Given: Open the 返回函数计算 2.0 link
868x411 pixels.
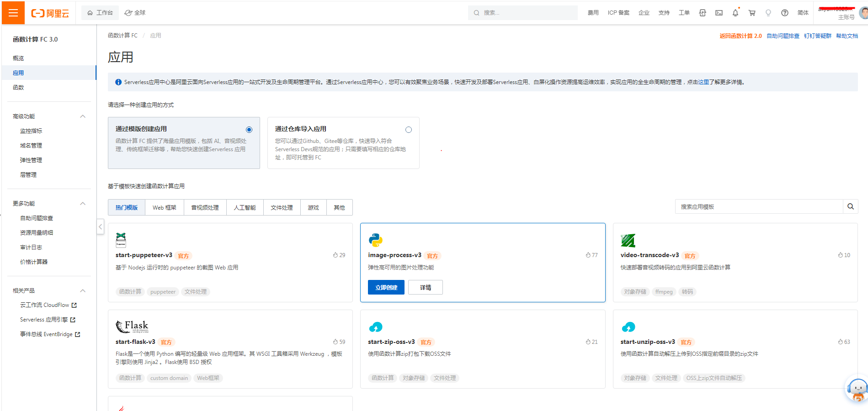Looking at the screenshot, I should 740,36.
